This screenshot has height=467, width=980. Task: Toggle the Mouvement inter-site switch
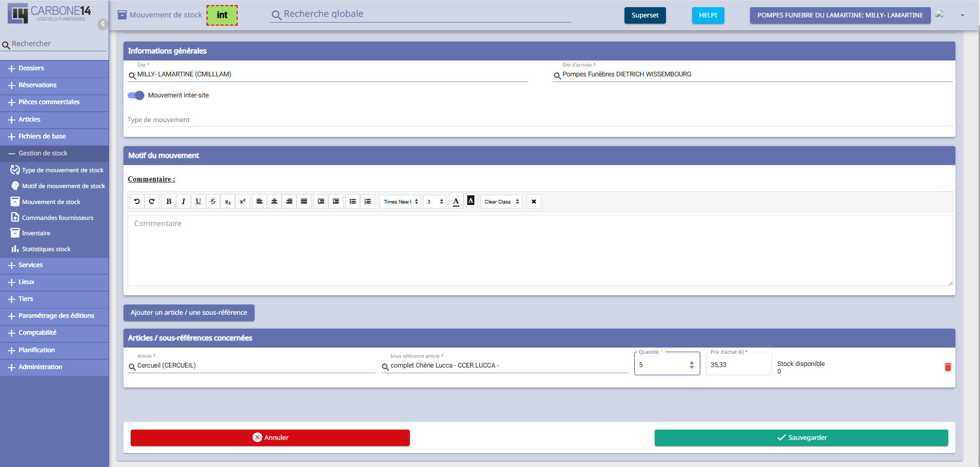coord(136,95)
